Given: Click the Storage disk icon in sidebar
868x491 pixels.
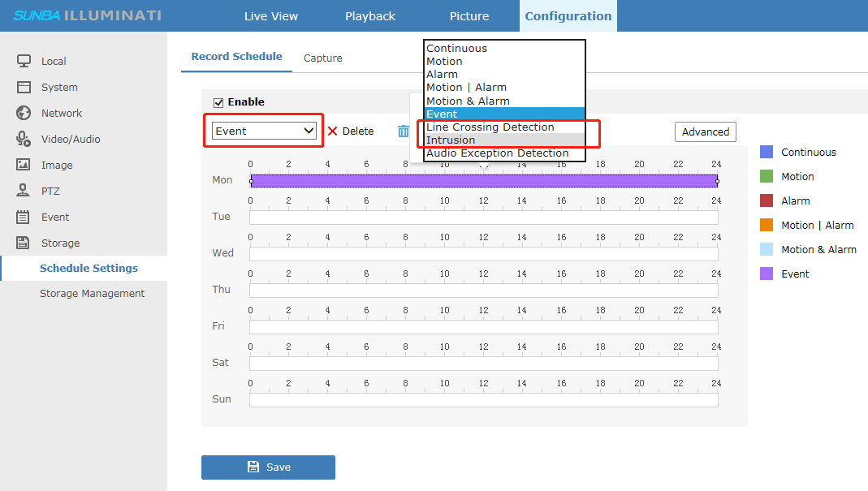Looking at the screenshot, I should pos(24,243).
